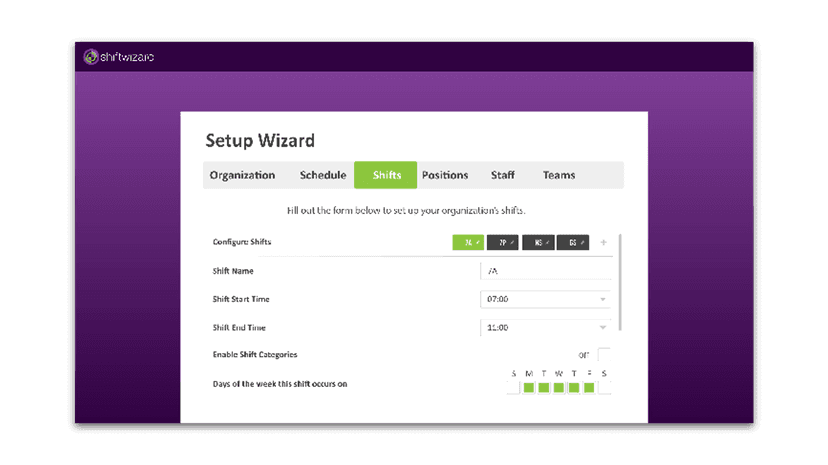Select the DS shift chip
This screenshot has width=828, height=465.
pos(573,242)
